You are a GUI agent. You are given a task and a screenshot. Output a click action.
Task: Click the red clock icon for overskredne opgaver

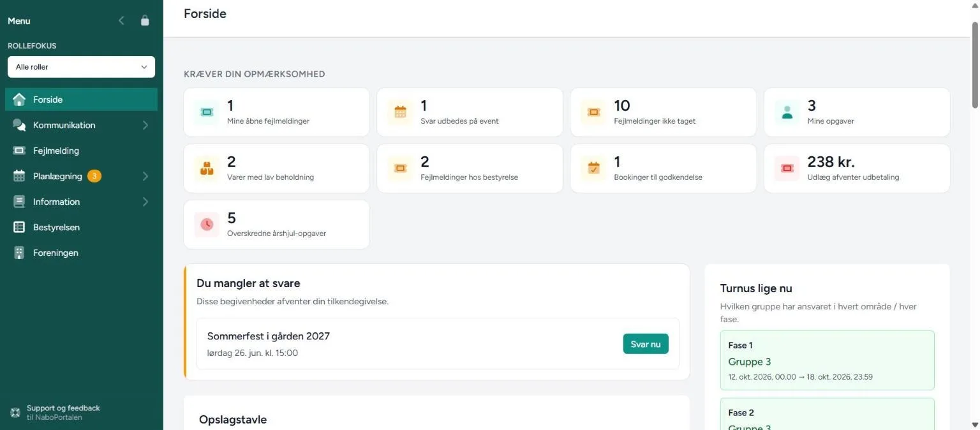[207, 225]
